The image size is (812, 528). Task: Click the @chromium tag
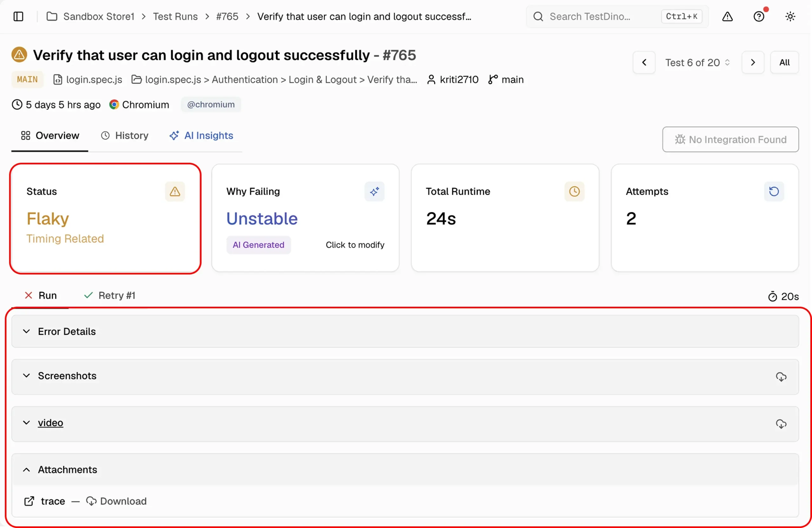coord(211,104)
